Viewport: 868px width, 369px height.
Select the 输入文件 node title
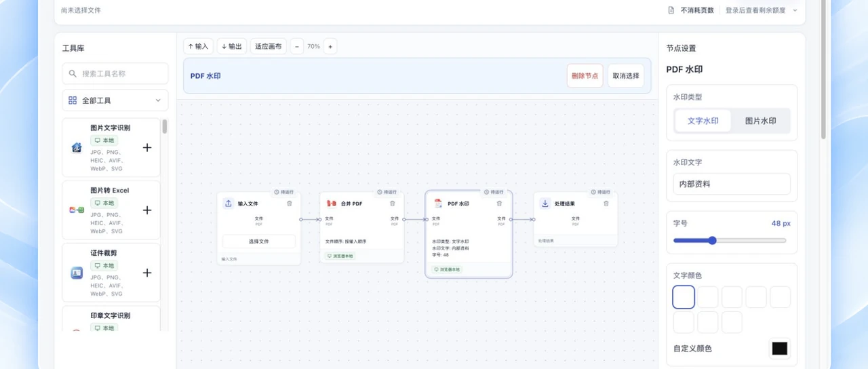[x=248, y=203]
